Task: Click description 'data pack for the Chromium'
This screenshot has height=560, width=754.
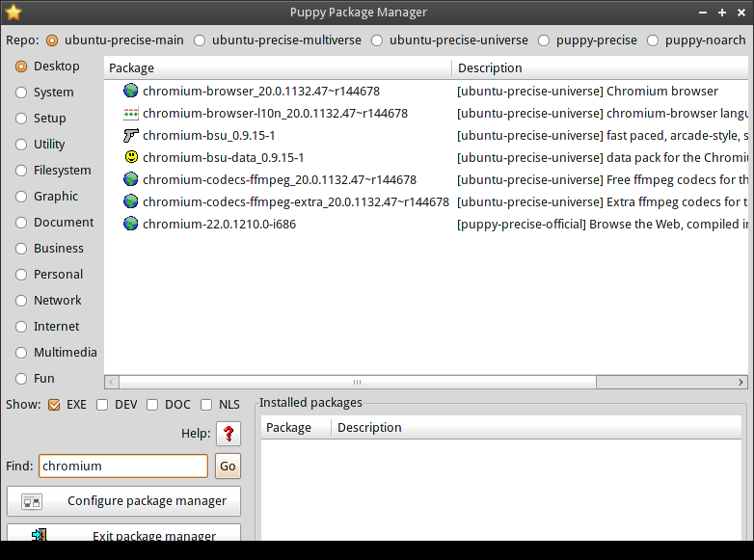Action: coord(602,158)
